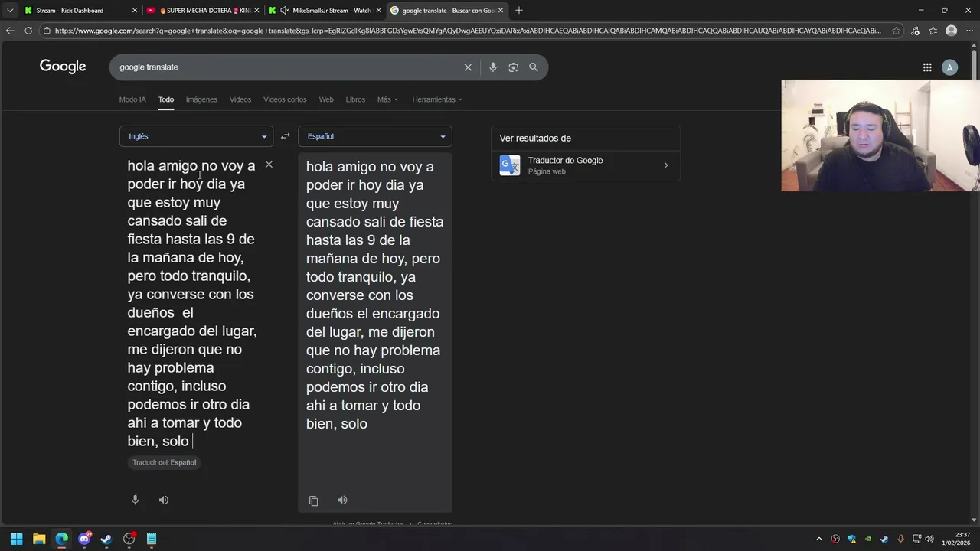Start voice search with microphone icon
This screenshot has height=551, width=980.
[493, 67]
